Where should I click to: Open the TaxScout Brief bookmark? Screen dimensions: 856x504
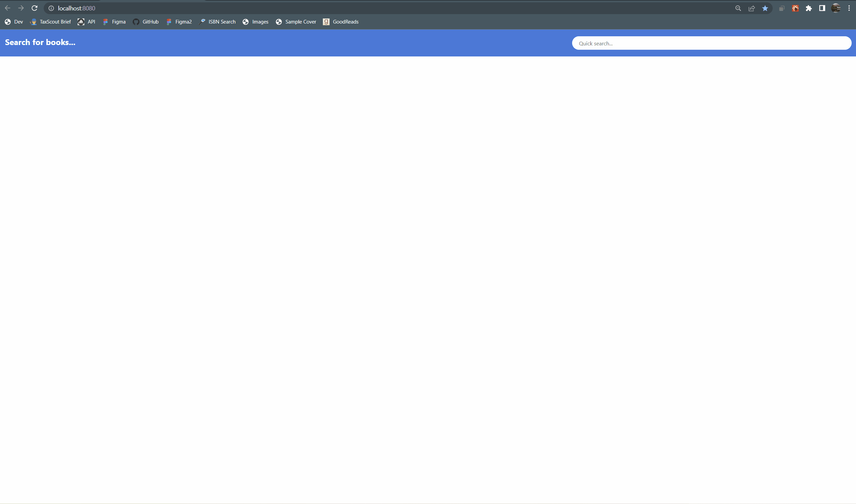coord(51,22)
